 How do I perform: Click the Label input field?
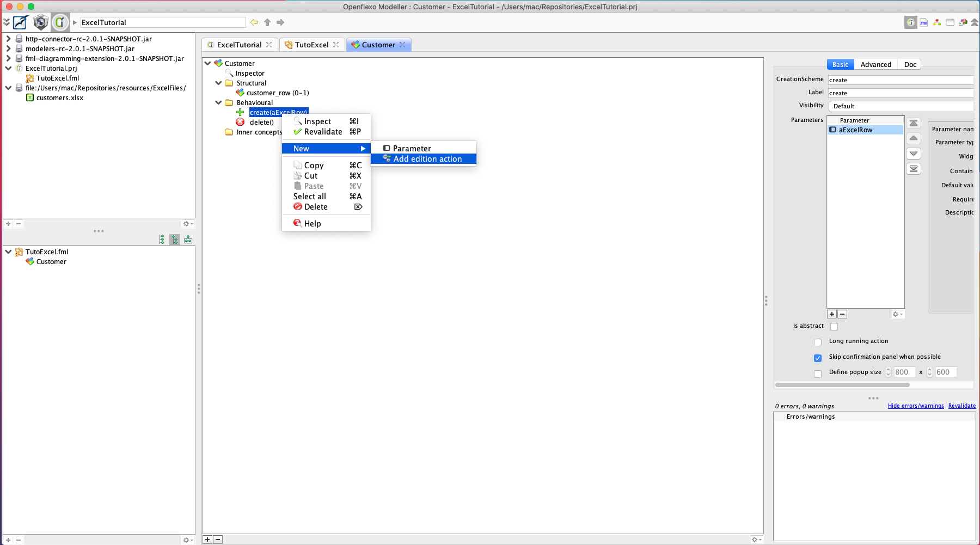tap(901, 93)
